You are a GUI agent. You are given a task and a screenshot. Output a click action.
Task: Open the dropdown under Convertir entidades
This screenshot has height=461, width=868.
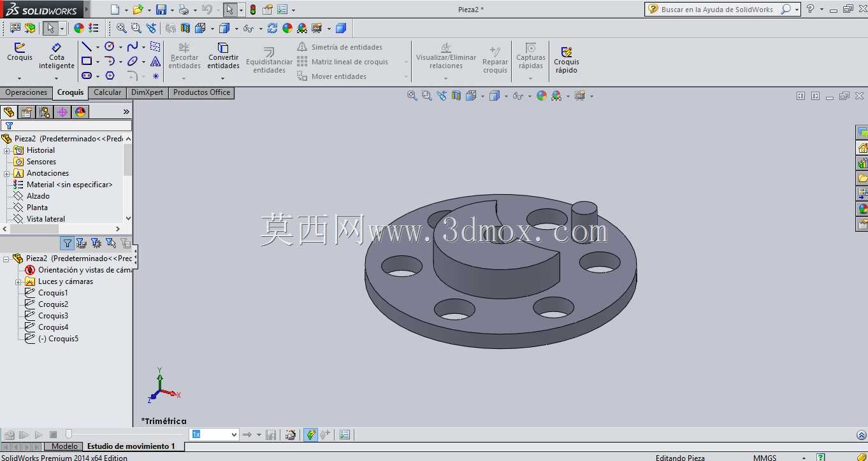point(223,78)
